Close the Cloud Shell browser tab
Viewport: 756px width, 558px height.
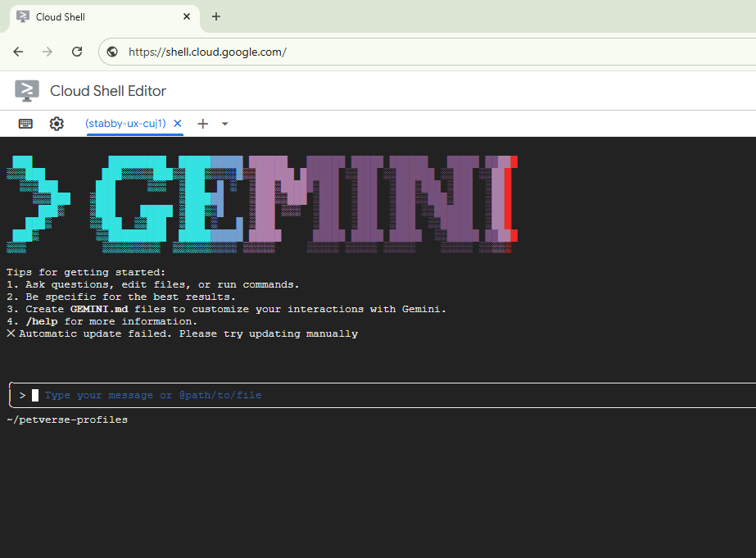tap(187, 16)
